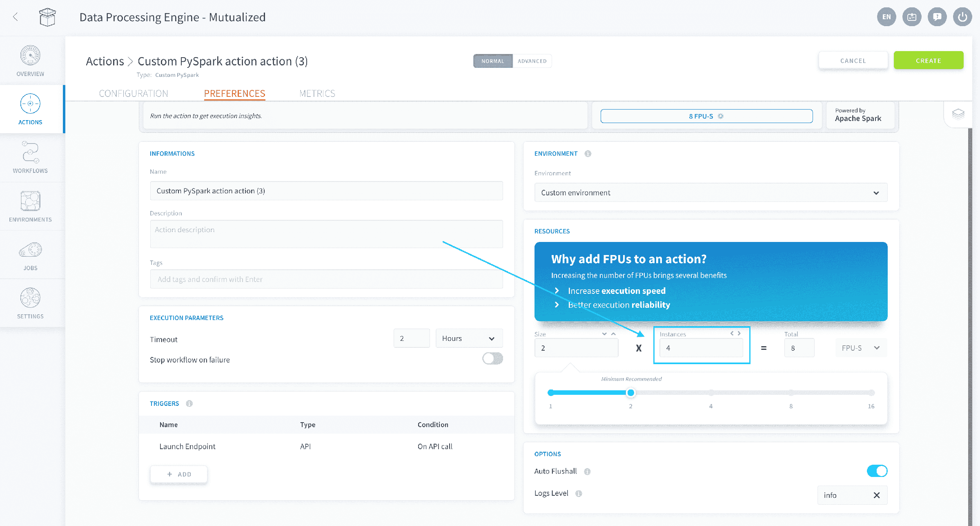Set size slider to 1
This screenshot has width=980, height=526.
(551, 393)
